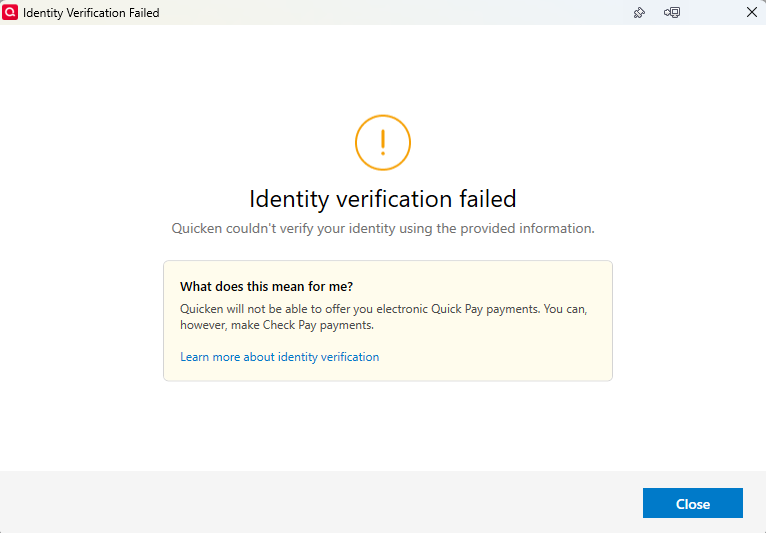Dismiss the dialog with the title bar X
This screenshot has width=766, height=533.
[x=752, y=13]
